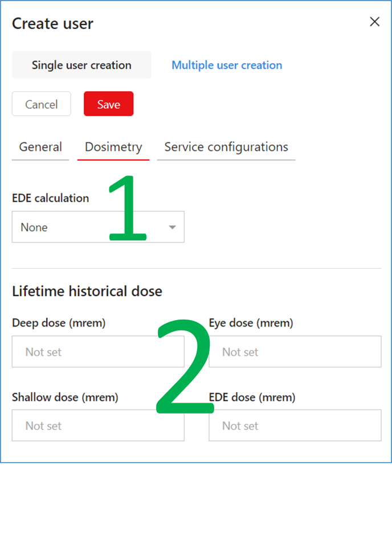Viewport: 392px width, 540px height.
Task: Click the Shallow dose (mrem) label text
Action: pyautogui.click(x=65, y=397)
